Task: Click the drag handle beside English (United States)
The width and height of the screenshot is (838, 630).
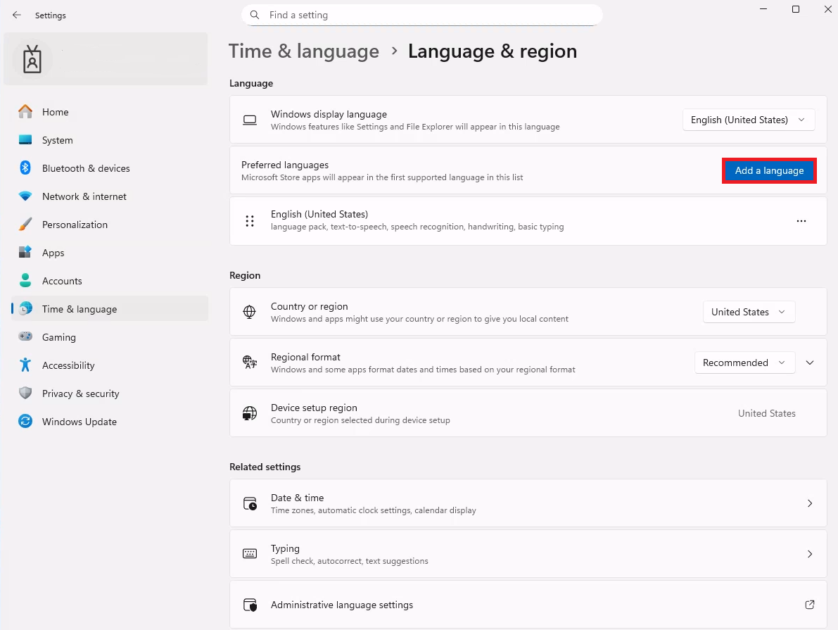Action: click(250, 221)
